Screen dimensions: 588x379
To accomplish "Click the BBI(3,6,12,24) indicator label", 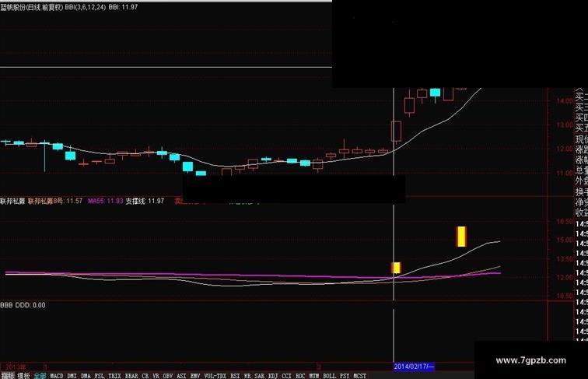I will 85,7.
